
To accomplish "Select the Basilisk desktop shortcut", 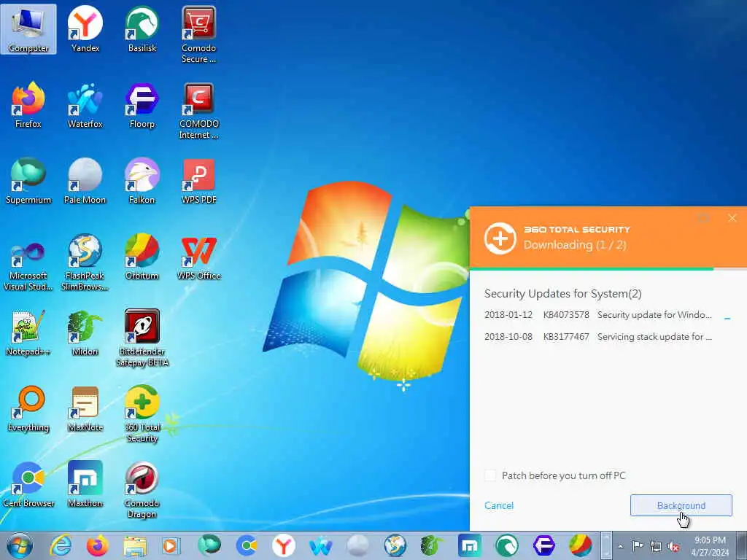I will pos(142,29).
